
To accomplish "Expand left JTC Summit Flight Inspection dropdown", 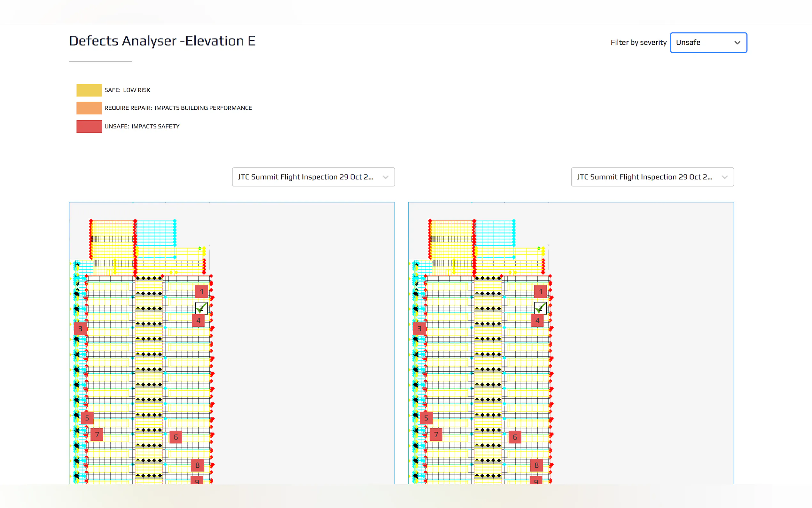I will [313, 177].
